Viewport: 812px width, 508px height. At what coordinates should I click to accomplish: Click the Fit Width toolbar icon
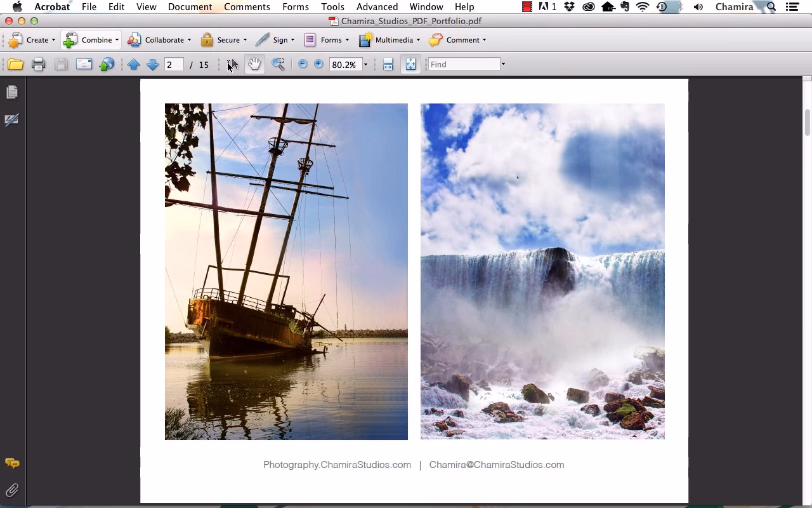click(x=388, y=64)
